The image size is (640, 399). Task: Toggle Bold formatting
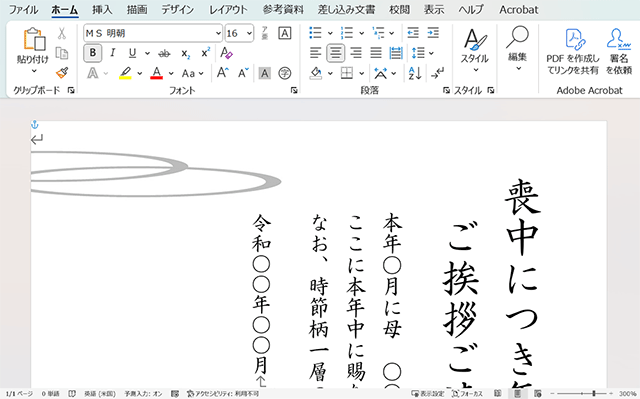[x=93, y=53]
